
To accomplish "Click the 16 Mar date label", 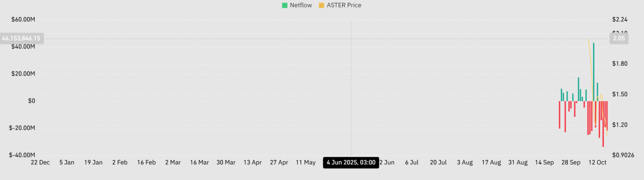I will tap(199, 162).
